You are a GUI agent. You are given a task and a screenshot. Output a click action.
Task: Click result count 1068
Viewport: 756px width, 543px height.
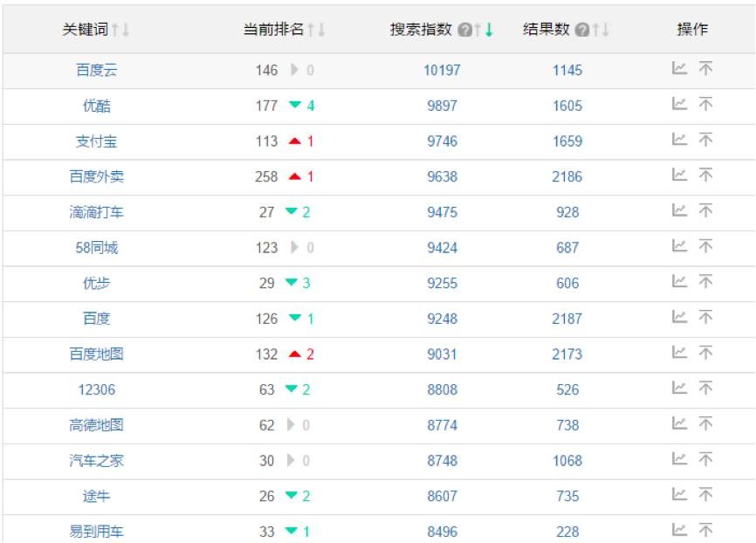pos(567,461)
